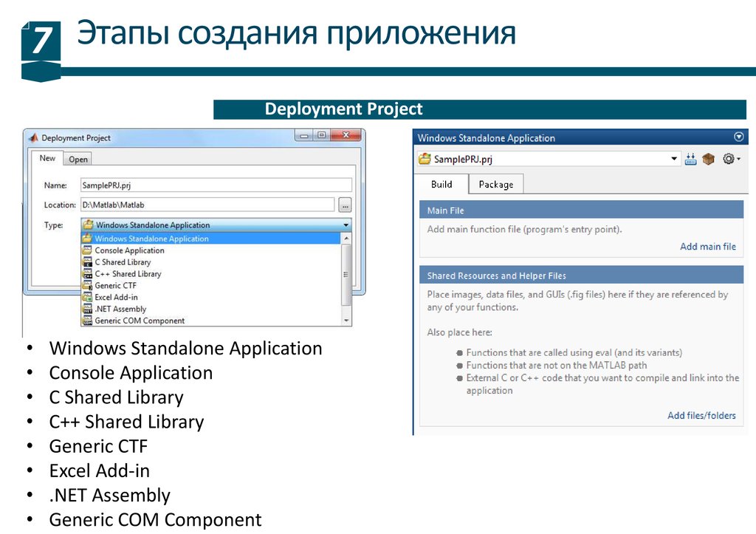Select C++ Shared Library type

point(128,274)
